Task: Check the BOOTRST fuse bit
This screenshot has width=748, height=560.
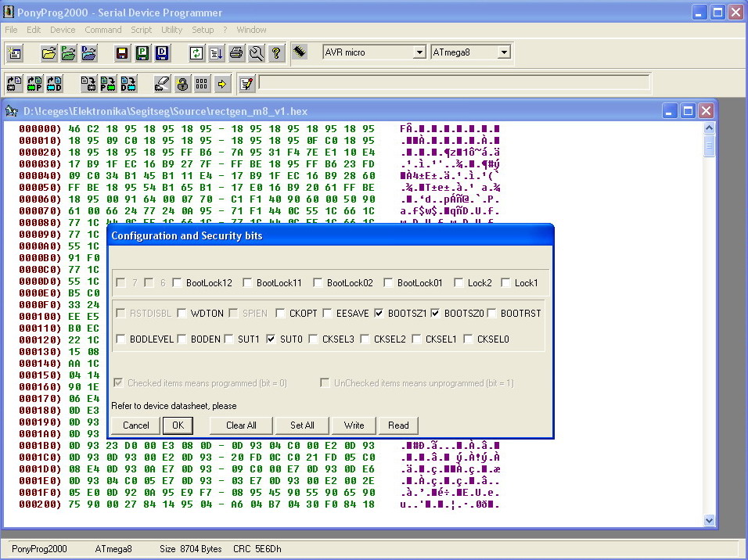Action: [x=492, y=313]
